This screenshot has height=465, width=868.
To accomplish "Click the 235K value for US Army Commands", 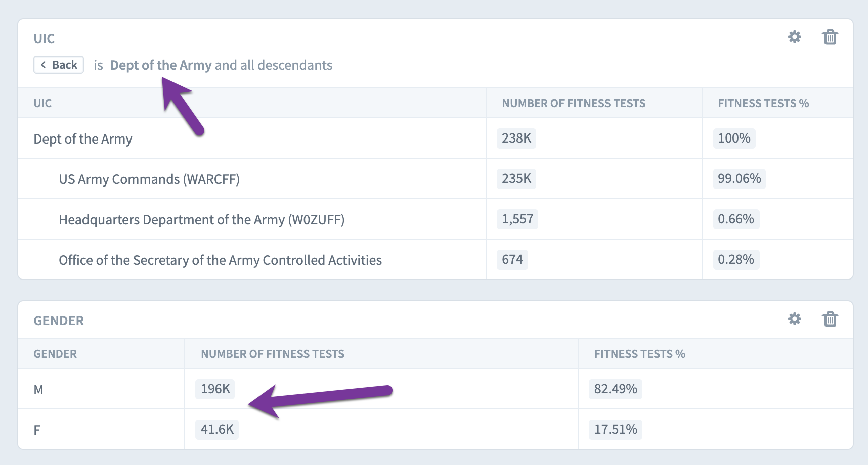I will pyautogui.click(x=516, y=178).
